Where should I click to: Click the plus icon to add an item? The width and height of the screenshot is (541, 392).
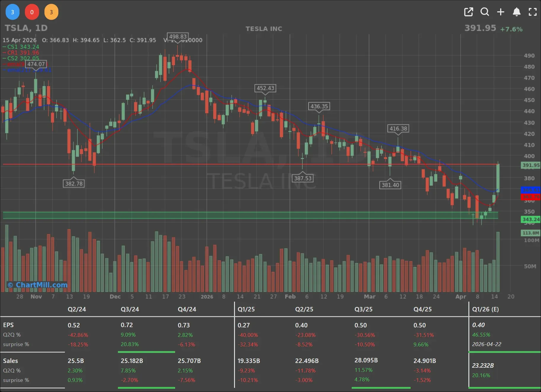click(x=501, y=12)
